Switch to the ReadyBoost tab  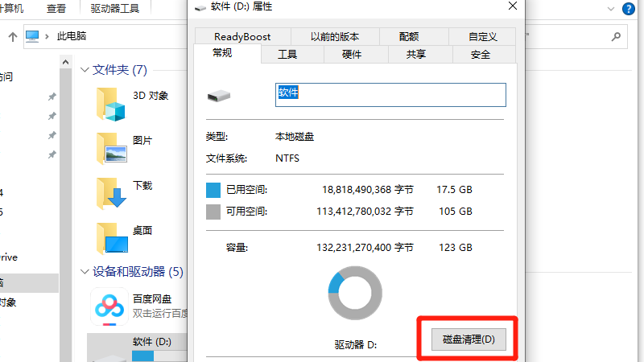(x=242, y=37)
